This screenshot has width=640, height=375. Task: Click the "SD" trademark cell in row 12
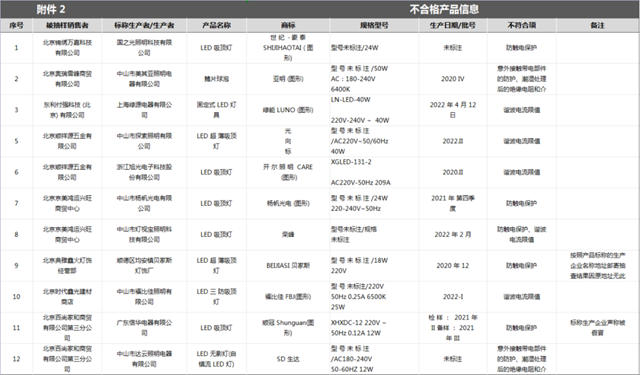[x=288, y=359]
